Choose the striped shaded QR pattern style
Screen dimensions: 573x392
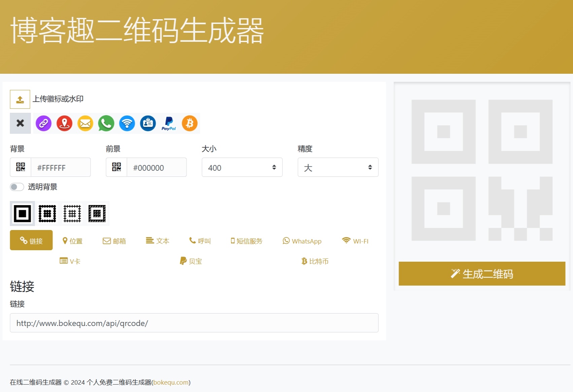97,214
